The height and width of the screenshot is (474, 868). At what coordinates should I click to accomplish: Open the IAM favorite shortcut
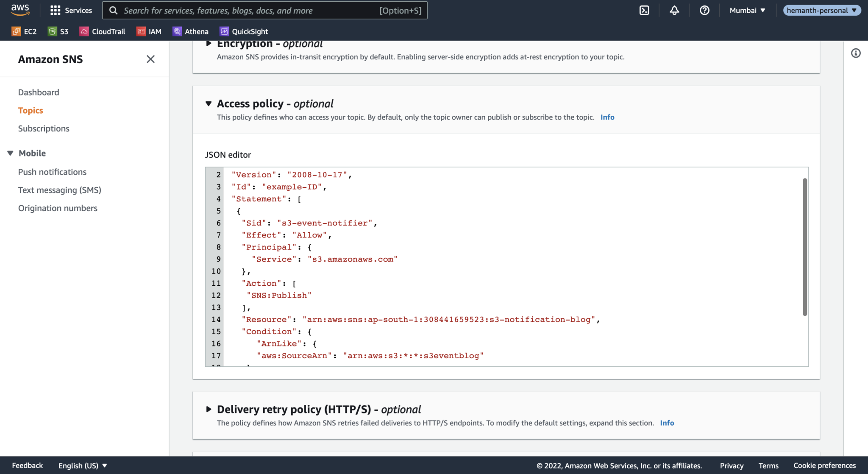(149, 31)
